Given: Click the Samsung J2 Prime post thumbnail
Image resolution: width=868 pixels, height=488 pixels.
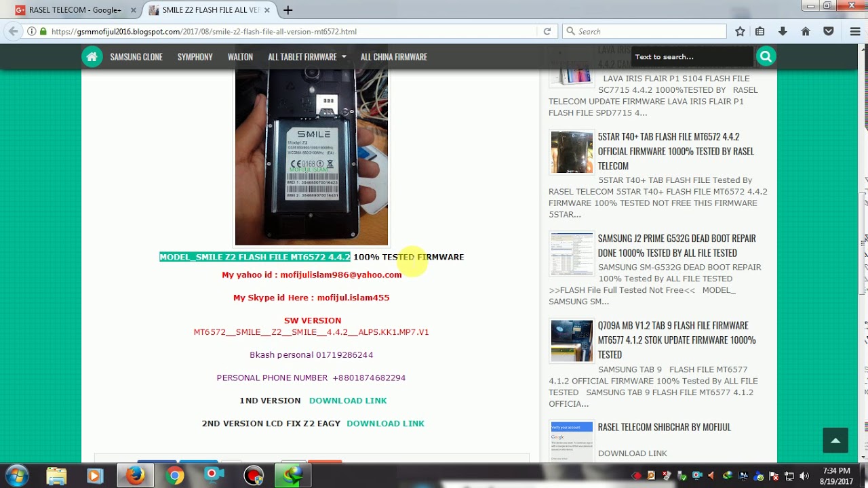Looking at the screenshot, I should [572, 254].
